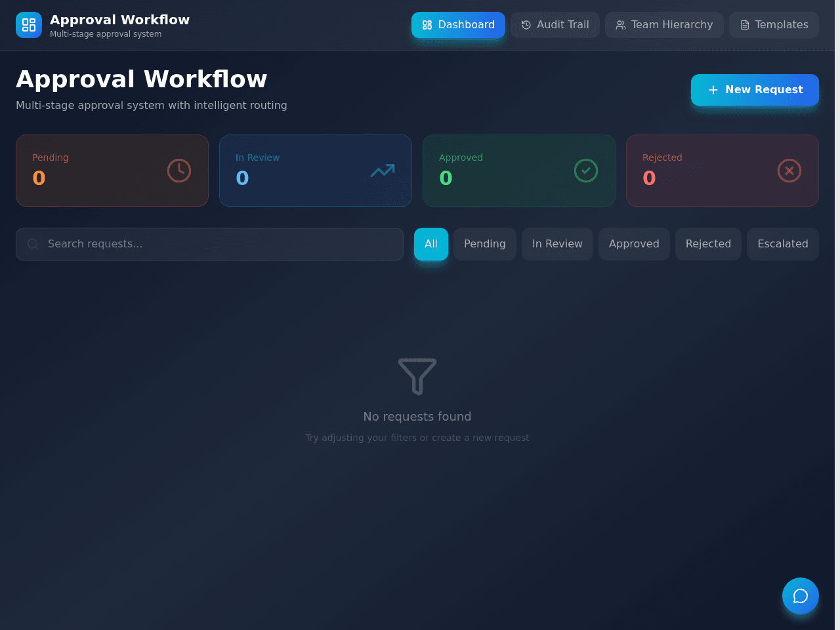This screenshot has width=840, height=630.
Task: Click the header "Multi-stage approval system" tagline
Action: 106,34
